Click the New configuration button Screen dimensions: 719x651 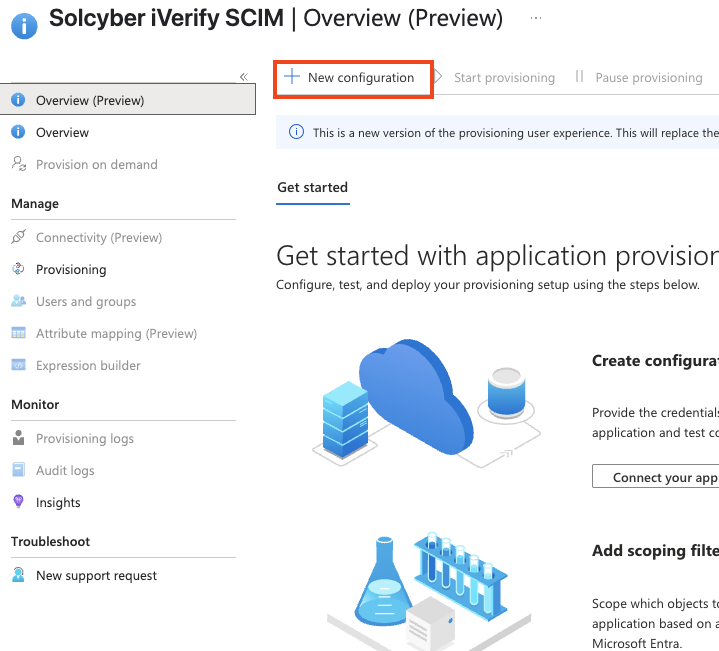pos(353,78)
